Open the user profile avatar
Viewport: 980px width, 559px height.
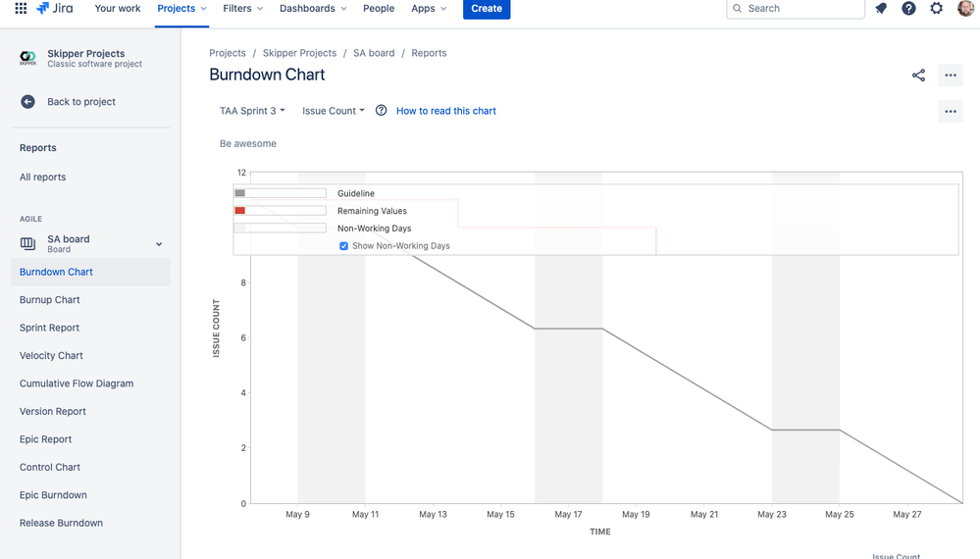pos(965,8)
